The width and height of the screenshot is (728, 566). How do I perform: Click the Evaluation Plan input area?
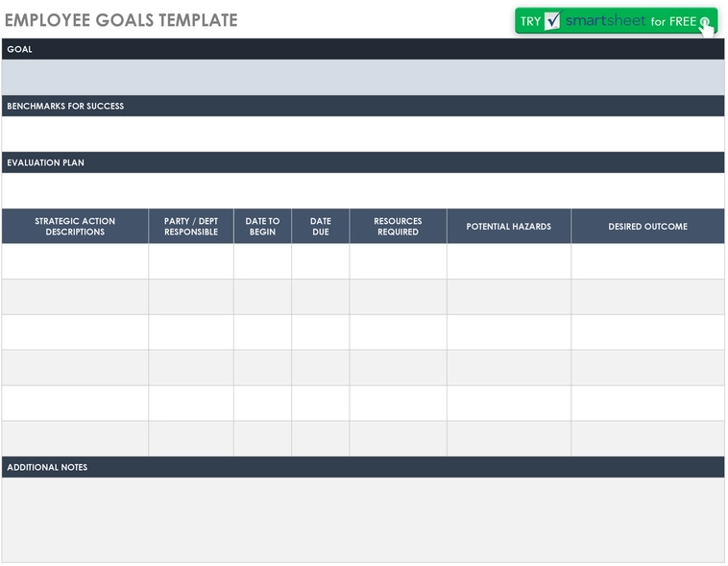point(363,190)
